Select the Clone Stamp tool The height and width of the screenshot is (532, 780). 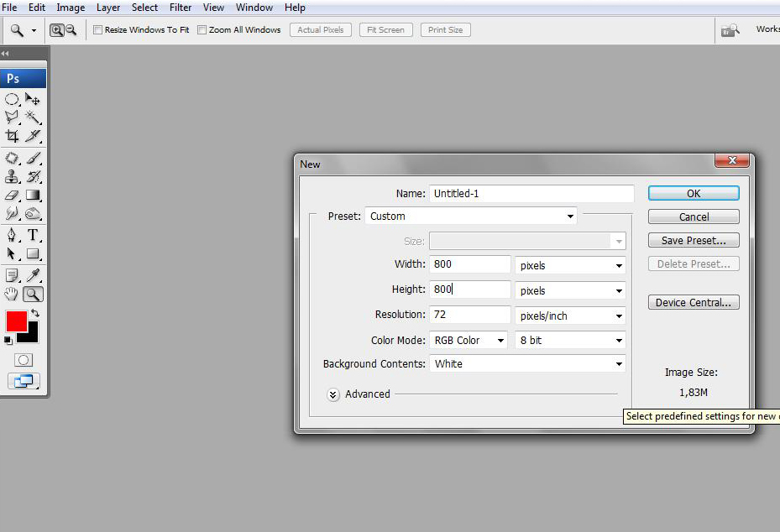tap(12, 176)
